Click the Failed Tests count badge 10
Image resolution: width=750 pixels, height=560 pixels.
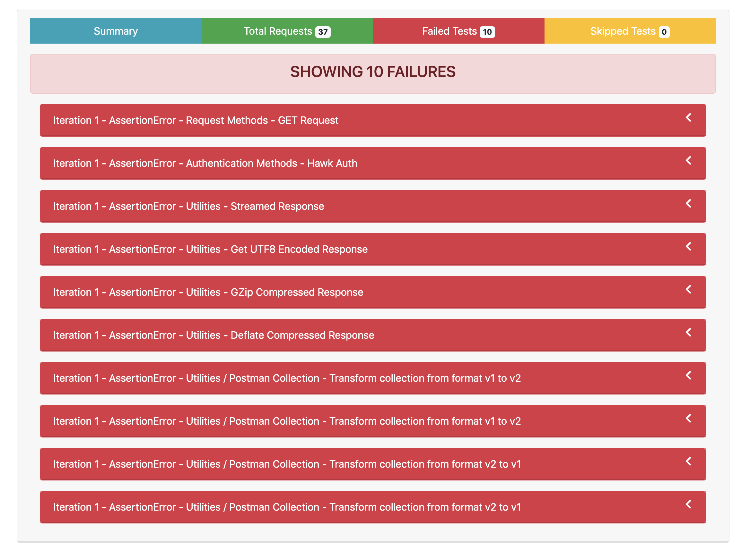tap(487, 32)
